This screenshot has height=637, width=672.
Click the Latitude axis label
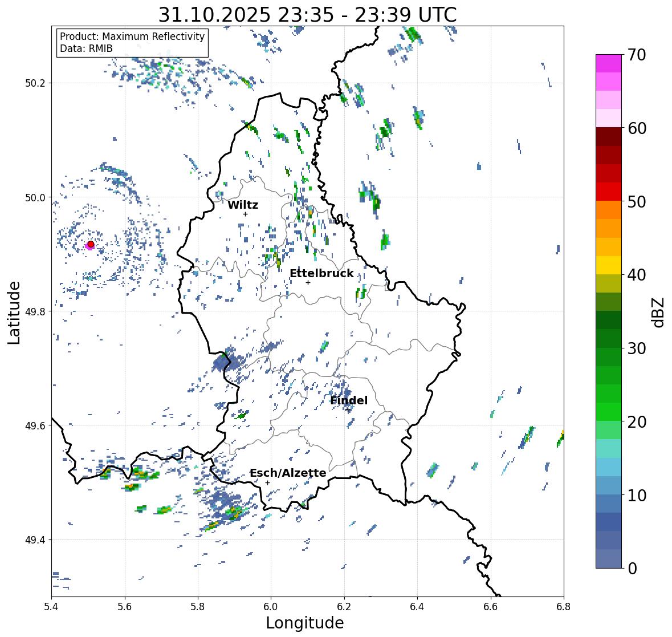click(14, 313)
